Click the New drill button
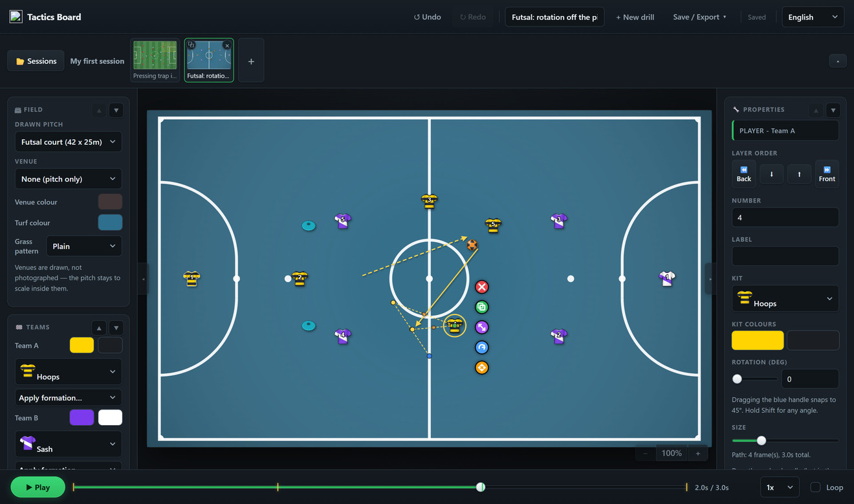Screen dimensions: 854x504 [635, 17]
